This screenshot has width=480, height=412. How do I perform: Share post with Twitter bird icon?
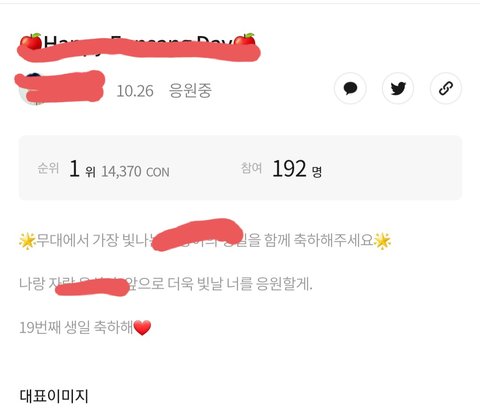click(x=398, y=88)
